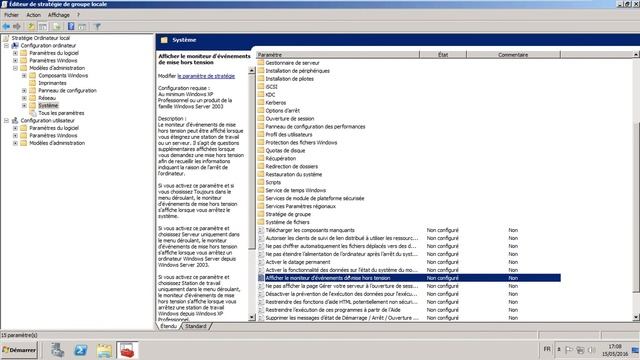The image size is (640, 360).
Task: Click the volume speaker tray icon
Action: 591,350
